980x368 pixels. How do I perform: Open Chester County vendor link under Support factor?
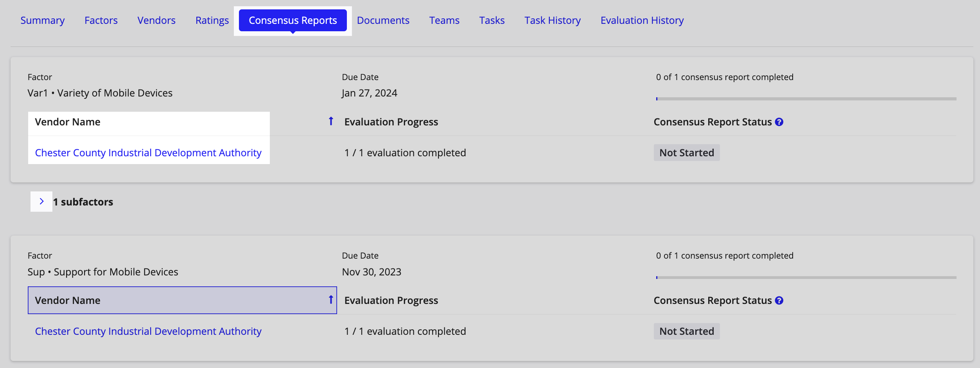click(x=148, y=331)
